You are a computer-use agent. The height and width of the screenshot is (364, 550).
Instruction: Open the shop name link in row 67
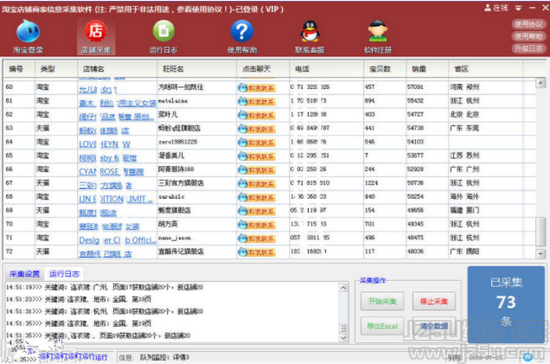pos(105,185)
